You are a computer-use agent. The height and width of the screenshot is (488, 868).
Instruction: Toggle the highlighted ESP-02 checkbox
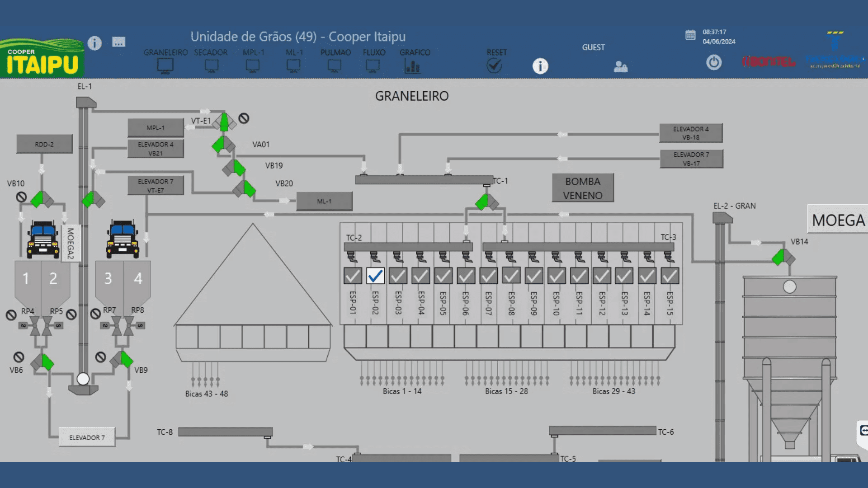tap(375, 276)
